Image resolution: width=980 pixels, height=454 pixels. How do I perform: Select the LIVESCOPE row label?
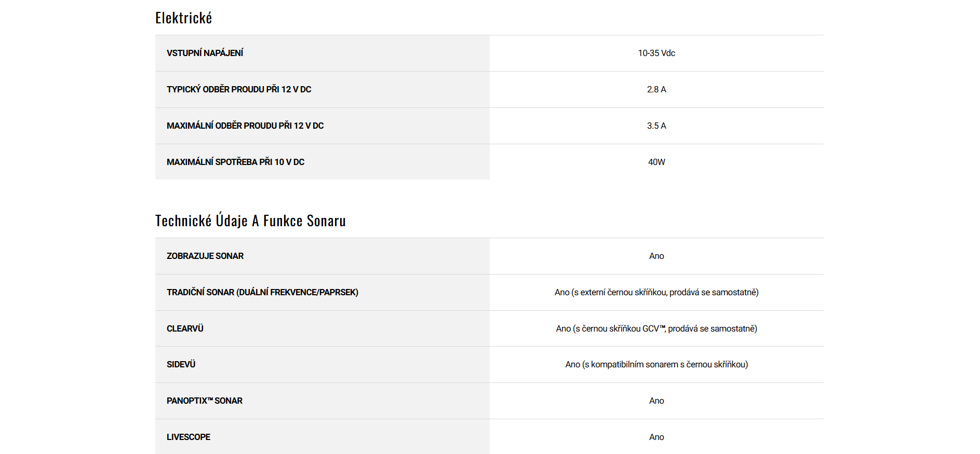pos(189,437)
